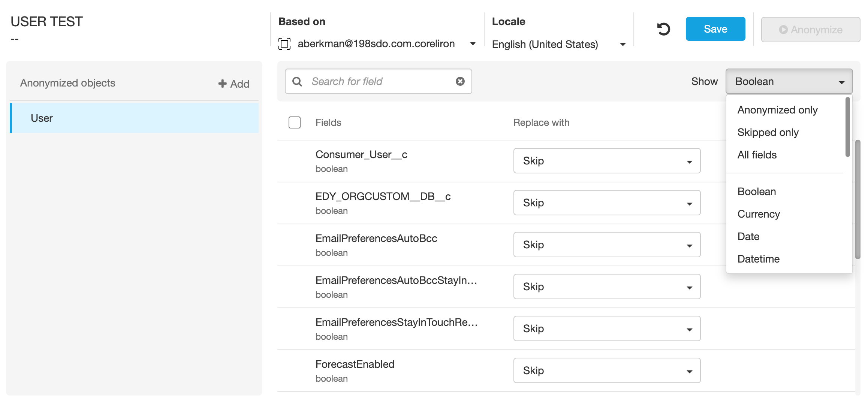Focus the Search for field input
Screen dimensions: 868x400
coord(379,81)
